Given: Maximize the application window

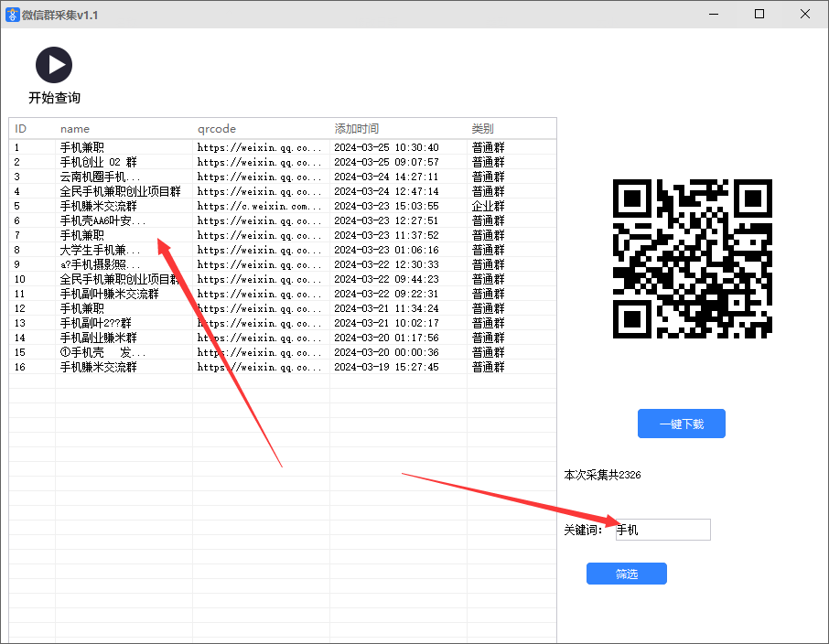Looking at the screenshot, I should (x=759, y=15).
